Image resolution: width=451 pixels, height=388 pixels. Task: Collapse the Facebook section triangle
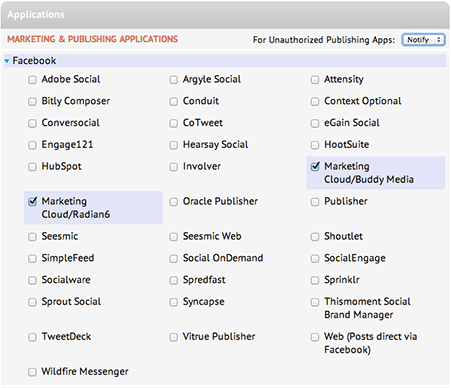[x=7, y=61]
